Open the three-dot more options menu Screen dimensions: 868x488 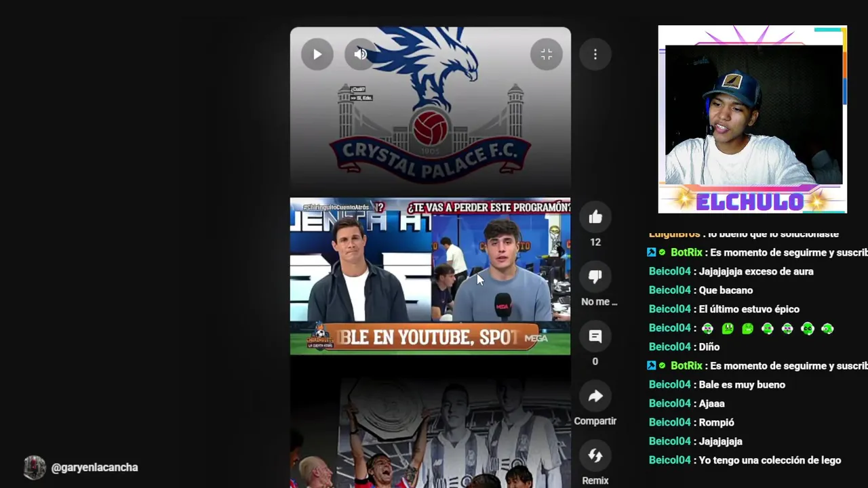coord(595,55)
